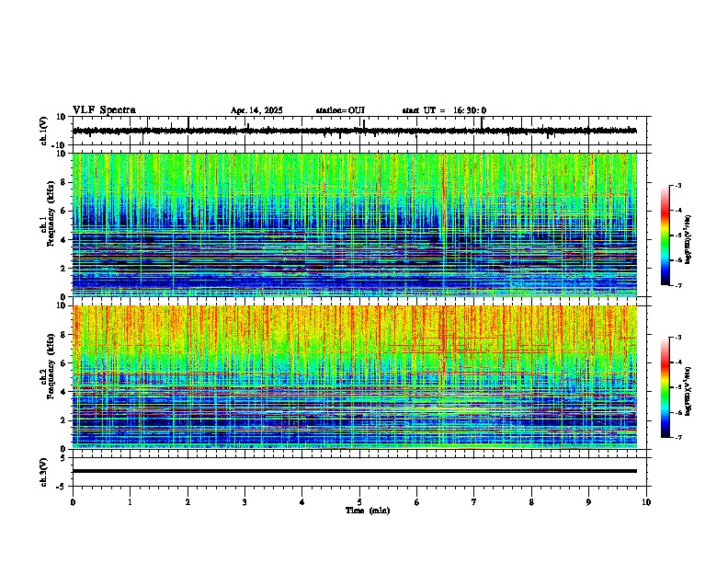
Task: Click time axis tick label "0"
Action: click(73, 502)
